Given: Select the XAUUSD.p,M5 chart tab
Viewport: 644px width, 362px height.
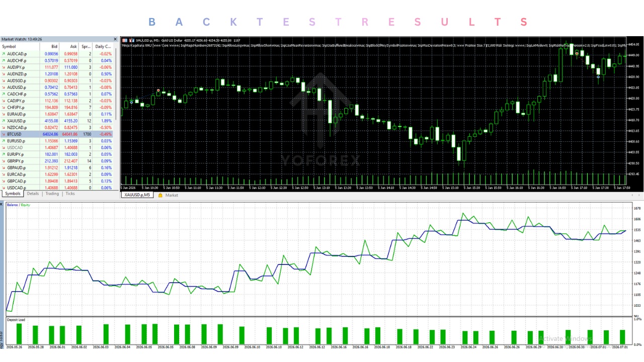Looking at the screenshot, I should 138,195.
